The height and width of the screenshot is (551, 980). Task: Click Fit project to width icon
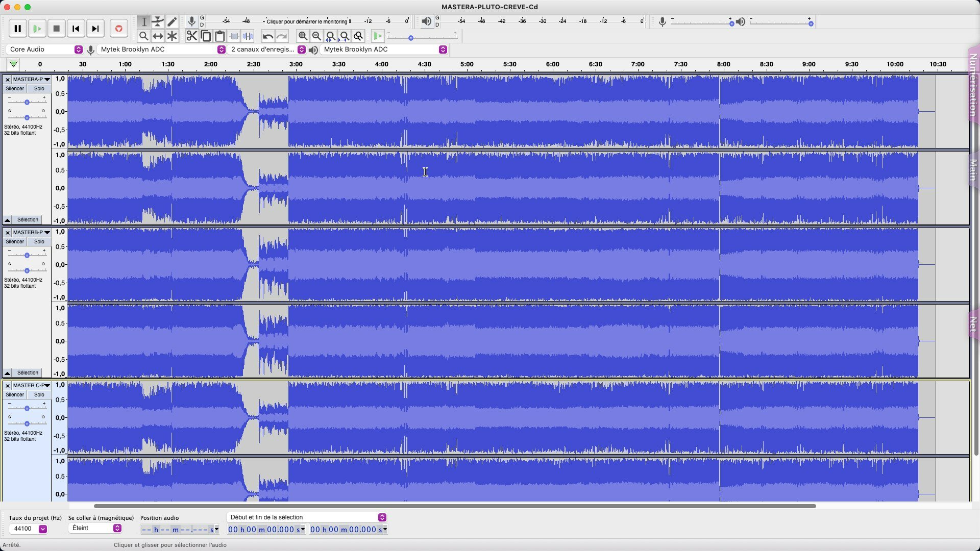click(345, 36)
